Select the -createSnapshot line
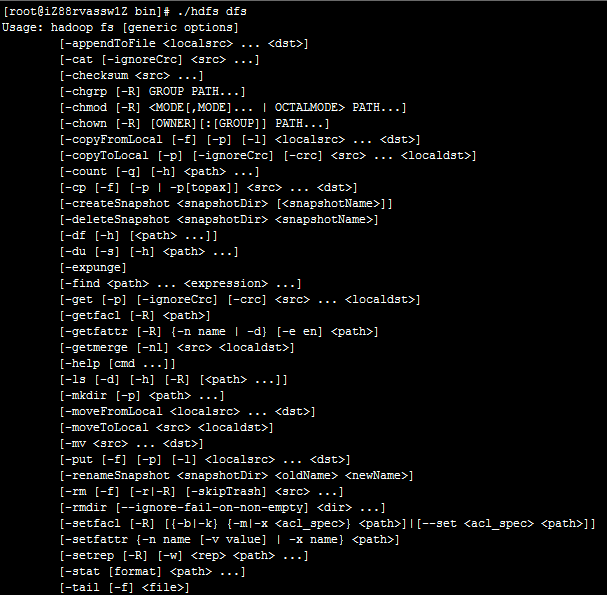The height and width of the screenshot is (595, 607). tap(226, 204)
